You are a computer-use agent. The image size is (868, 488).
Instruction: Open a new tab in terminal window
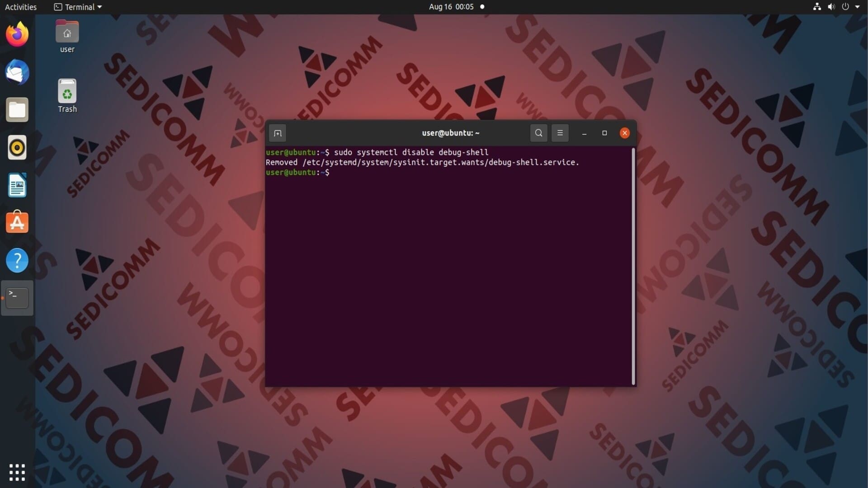(278, 133)
